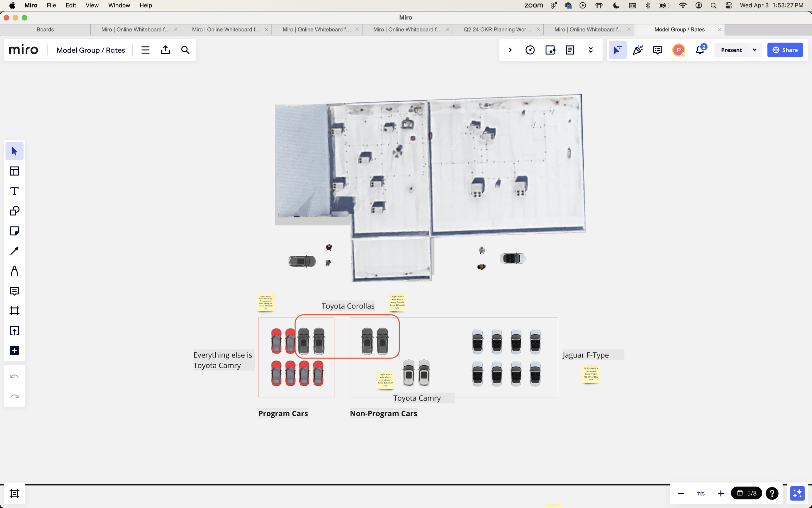The height and width of the screenshot is (508, 812).
Task: Open the Zoom menu bar item
Action: click(533, 6)
